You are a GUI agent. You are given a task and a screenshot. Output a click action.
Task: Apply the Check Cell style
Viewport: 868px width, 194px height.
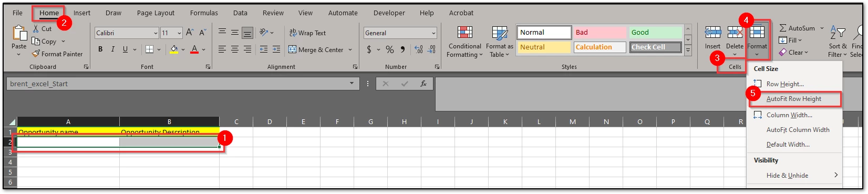pyautogui.click(x=655, y=47)
